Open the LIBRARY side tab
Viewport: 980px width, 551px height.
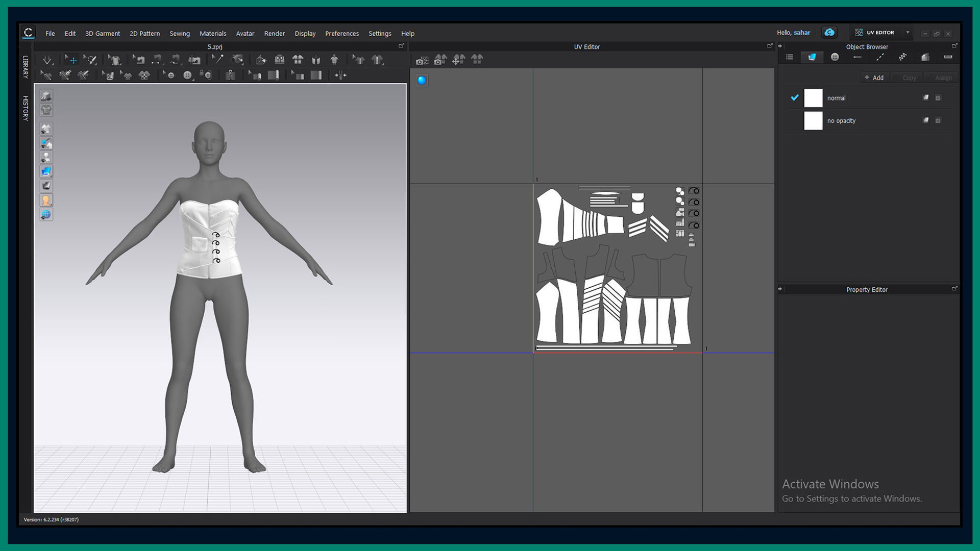pyautogui.click(x=25, y=67)
